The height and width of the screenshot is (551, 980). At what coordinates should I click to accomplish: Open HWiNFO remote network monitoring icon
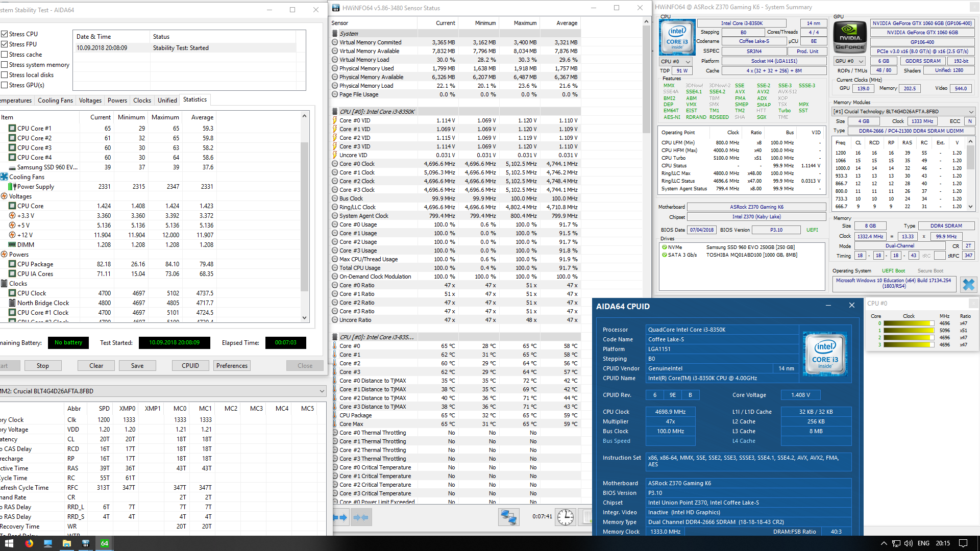(x=508, y=517)
